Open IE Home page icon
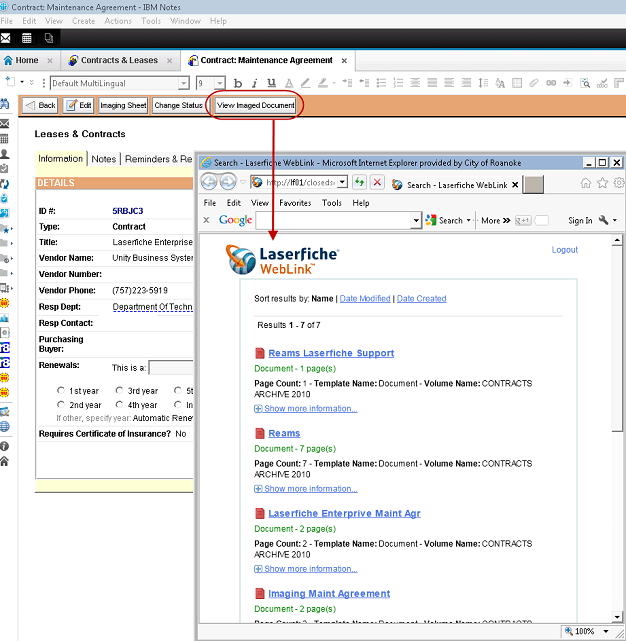The height and width of the screenshot is (641, 626). click(x=586, y=183)
